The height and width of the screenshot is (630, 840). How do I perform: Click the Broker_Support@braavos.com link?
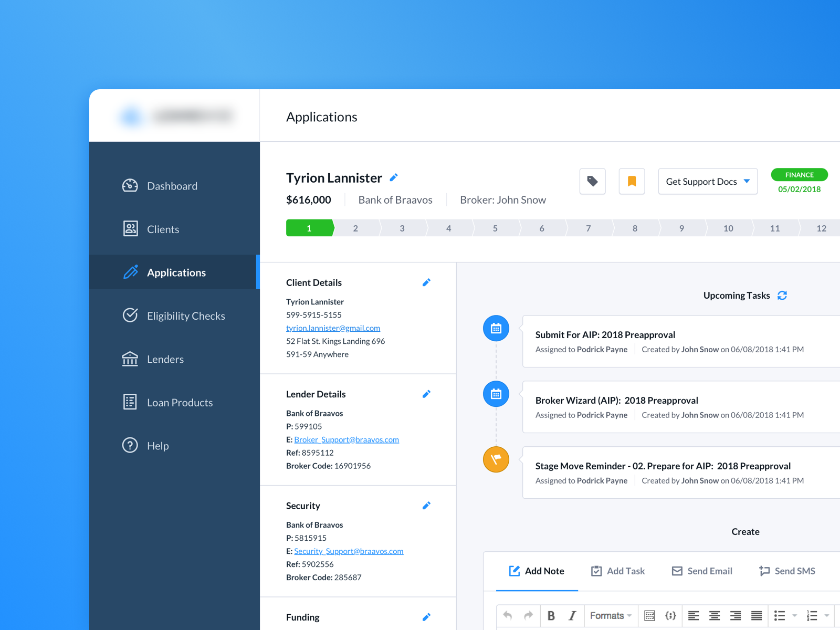click(346, 439)
